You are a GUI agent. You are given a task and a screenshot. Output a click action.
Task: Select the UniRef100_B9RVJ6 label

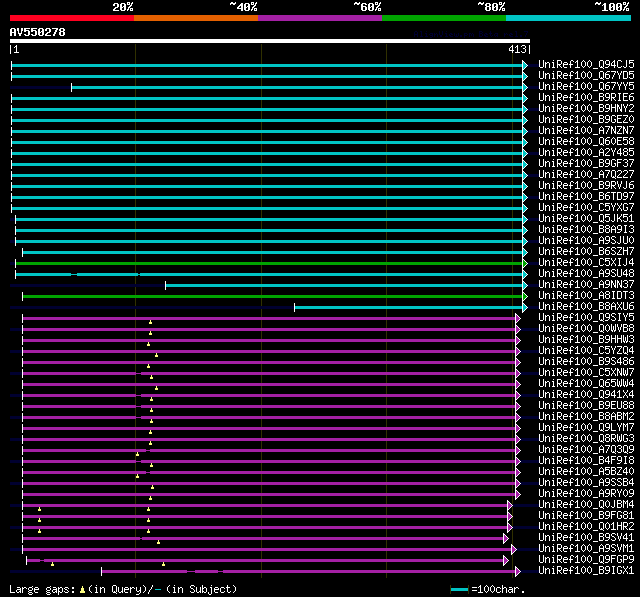[x=586, y=186]
